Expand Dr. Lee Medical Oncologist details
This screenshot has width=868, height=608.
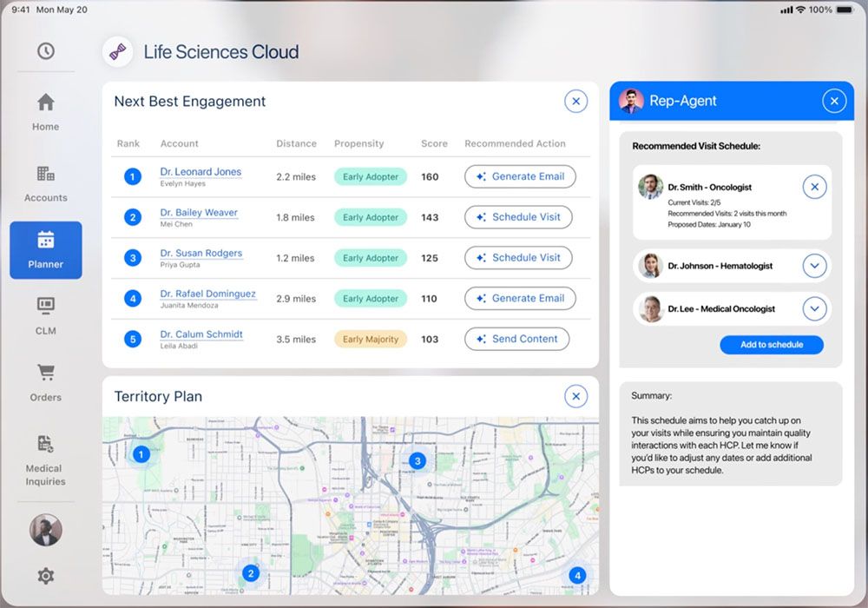click(813, 308)
